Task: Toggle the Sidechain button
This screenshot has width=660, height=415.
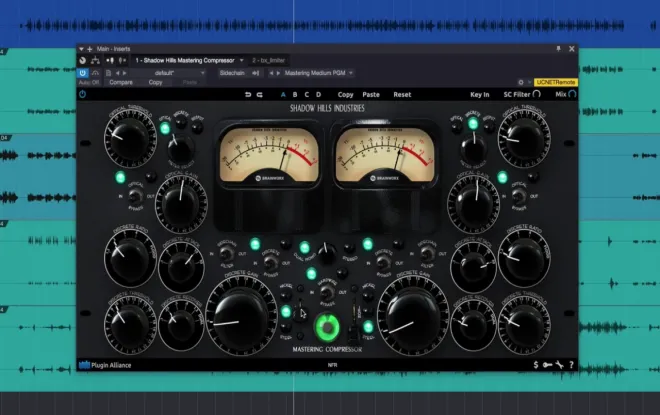Action: (x=232, y=73)
